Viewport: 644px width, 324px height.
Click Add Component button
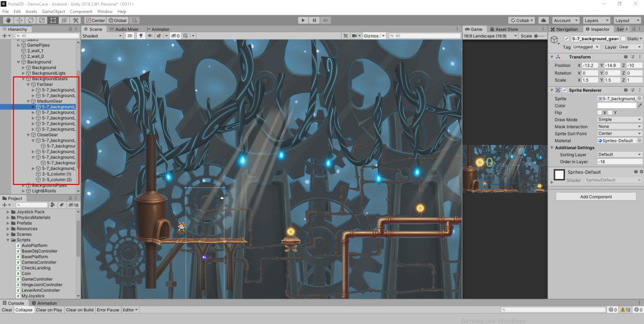coord(596,197)
